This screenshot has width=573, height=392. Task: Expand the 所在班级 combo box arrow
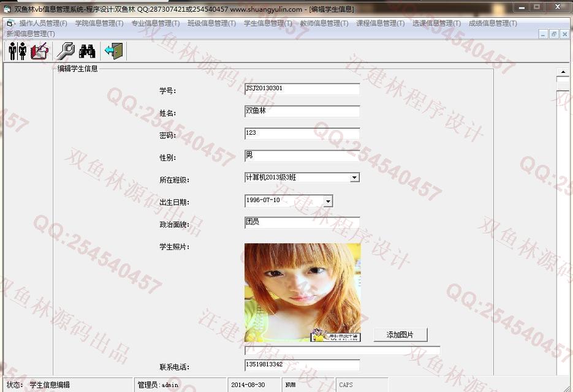354,178
